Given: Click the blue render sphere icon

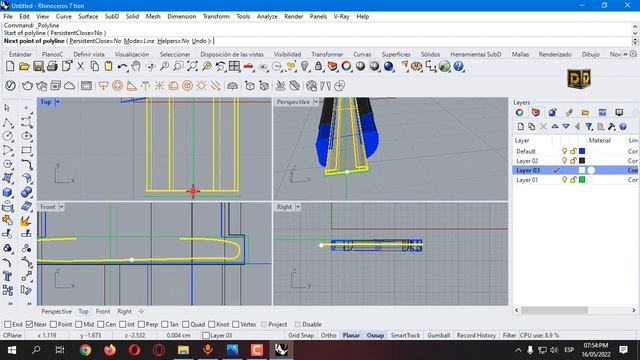Looking at the screenshot, I should point(389,66).
